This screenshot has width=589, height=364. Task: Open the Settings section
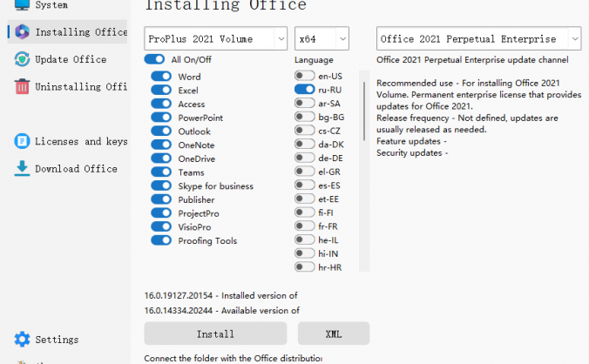pos(68,340)
